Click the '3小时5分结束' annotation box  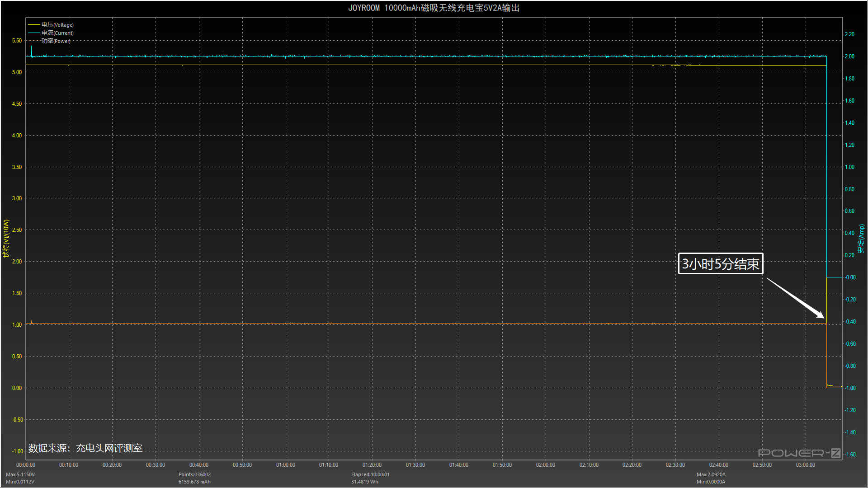point(720,264)
